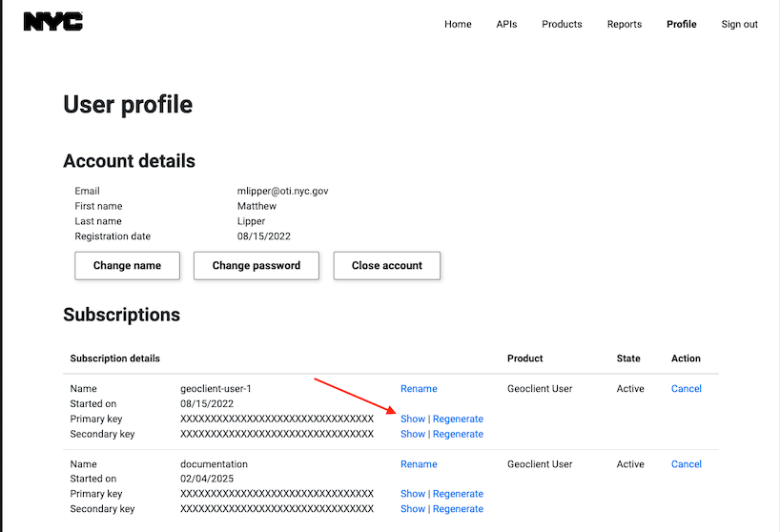Click the State column header
Viewport: 780px width, 532px height.
click(628, 358)
